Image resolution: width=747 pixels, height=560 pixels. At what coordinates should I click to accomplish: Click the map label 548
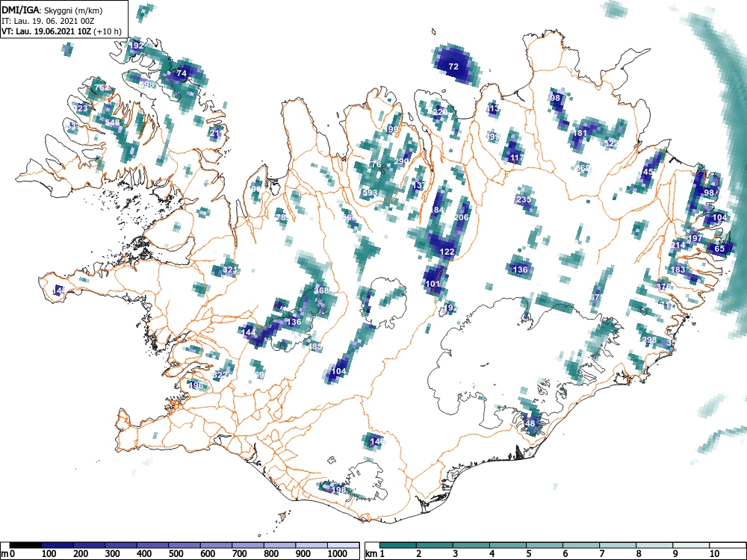(x=113, y=122)
